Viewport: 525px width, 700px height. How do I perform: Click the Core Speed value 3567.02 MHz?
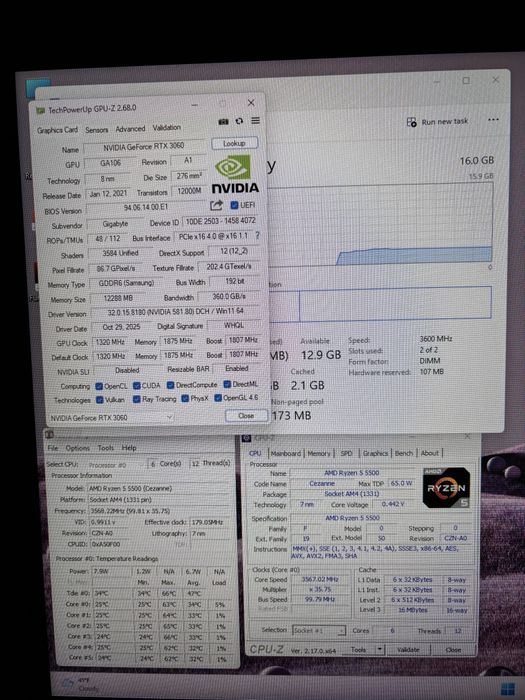coord(320,579)
